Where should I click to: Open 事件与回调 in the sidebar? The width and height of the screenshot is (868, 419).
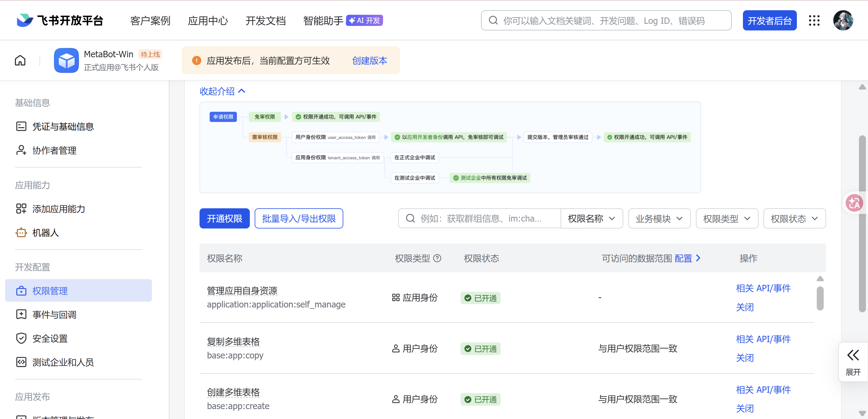pos(54,314)
